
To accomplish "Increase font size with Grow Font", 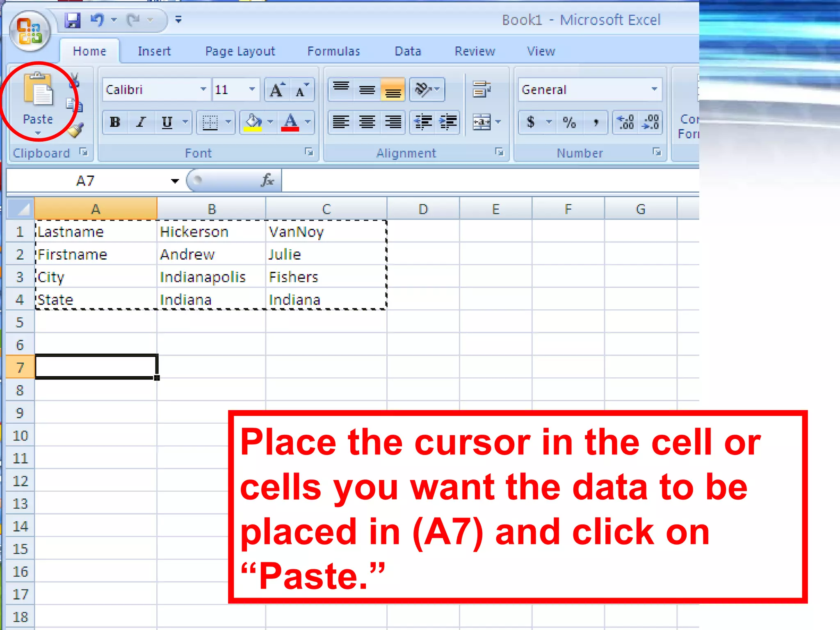I will pyautogui.click(x=277, y=89).
